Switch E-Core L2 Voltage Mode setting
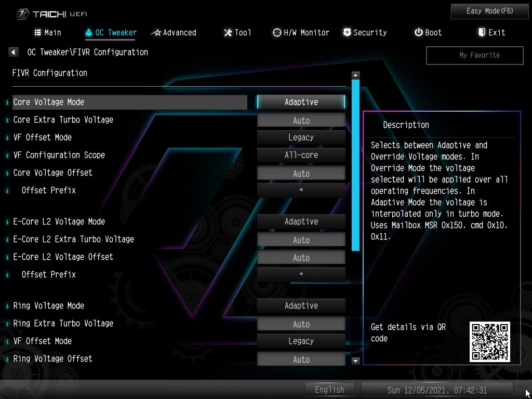 point(301,221)
